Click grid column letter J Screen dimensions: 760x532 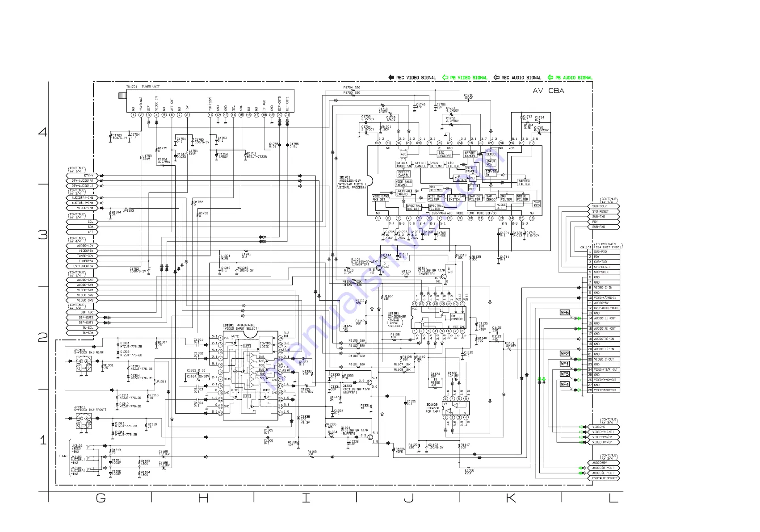[408, 498]
